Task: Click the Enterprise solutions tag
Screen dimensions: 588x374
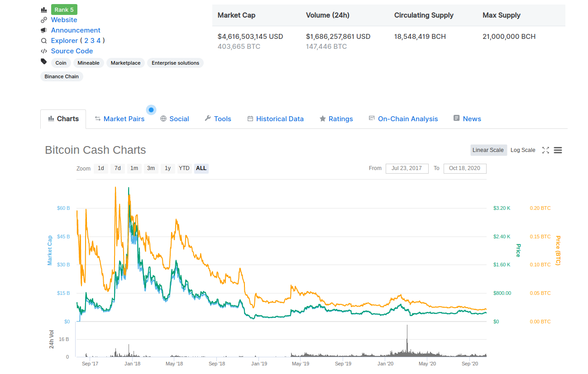Action: [x=176, y=63]
